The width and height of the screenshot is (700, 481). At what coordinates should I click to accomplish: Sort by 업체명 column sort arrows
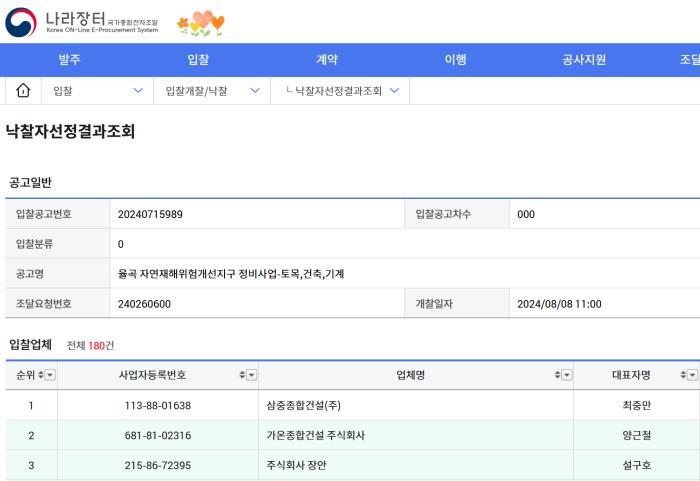click(557, 375)
